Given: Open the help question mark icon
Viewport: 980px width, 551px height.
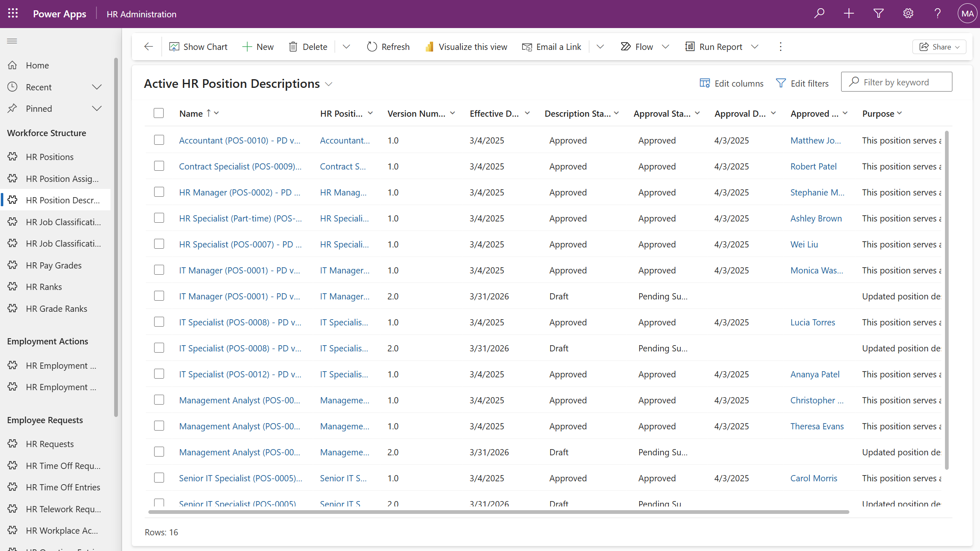Looking at the screenshot, I should coord(938,14).
